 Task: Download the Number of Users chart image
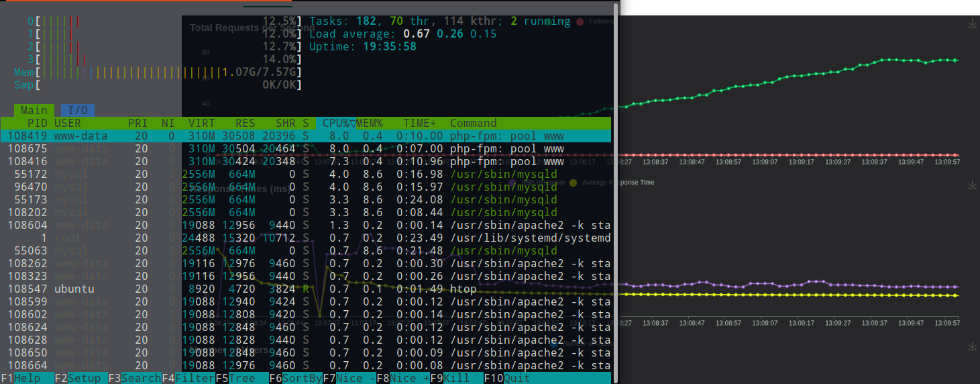(x=972, y=346)
